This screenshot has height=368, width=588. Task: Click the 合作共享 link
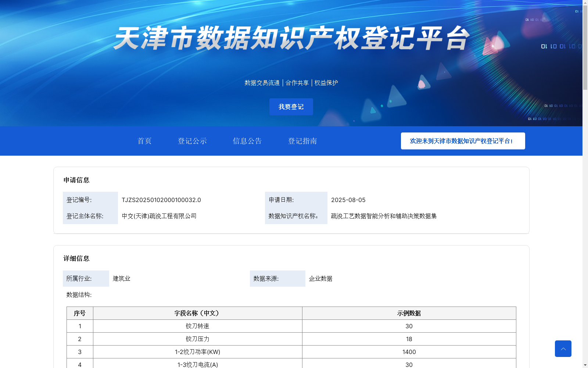297,83
